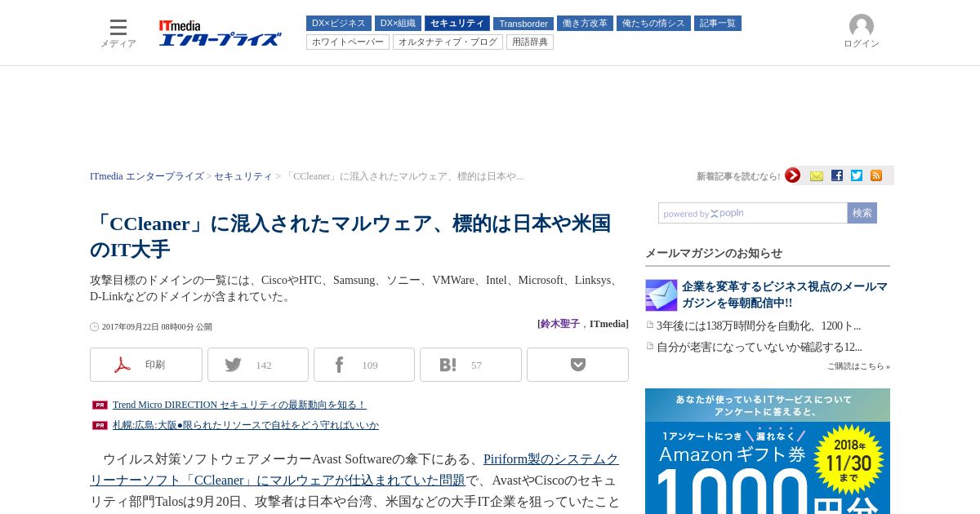Click the publish date 2017年09月22日 text
Viewport: 980px width, 514px height.
pyautogui.click(x=157, y=326)
